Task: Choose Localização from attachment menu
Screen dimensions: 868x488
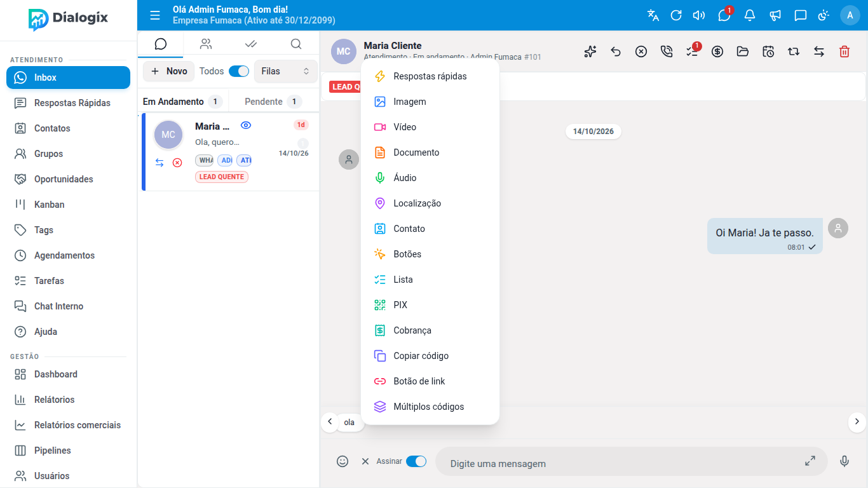Action: 430,203
